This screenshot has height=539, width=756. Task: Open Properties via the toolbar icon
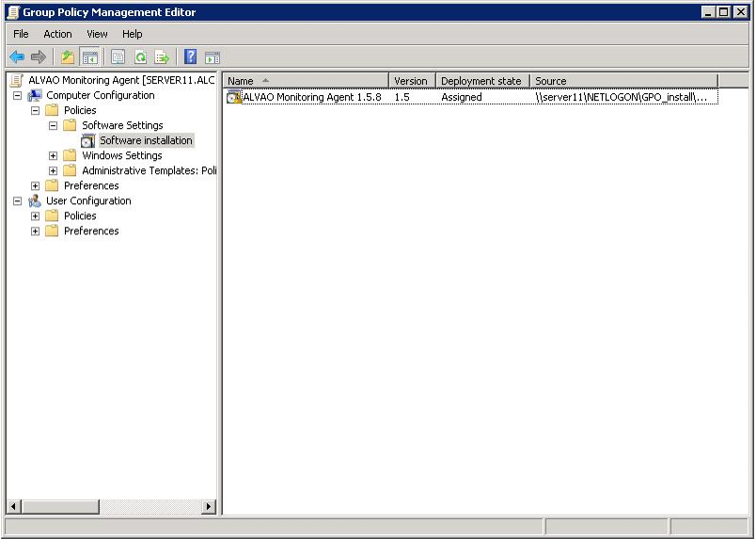pos(118,57)
